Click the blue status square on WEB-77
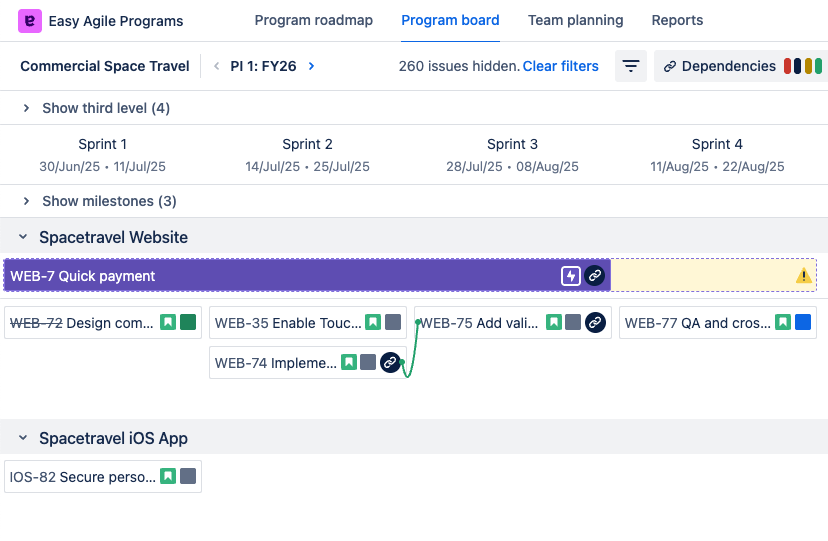Viewport: 828px width, 541px height. point(803,323)
